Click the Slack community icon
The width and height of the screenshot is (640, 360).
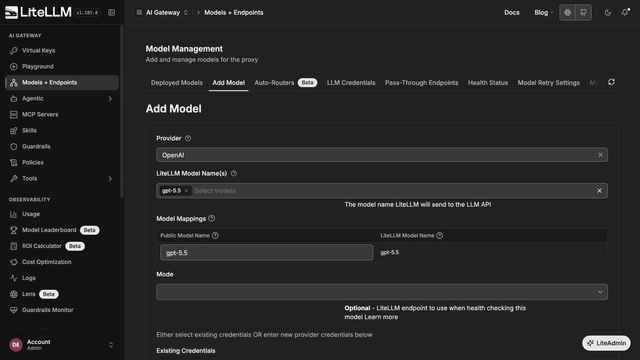point(567,13)
